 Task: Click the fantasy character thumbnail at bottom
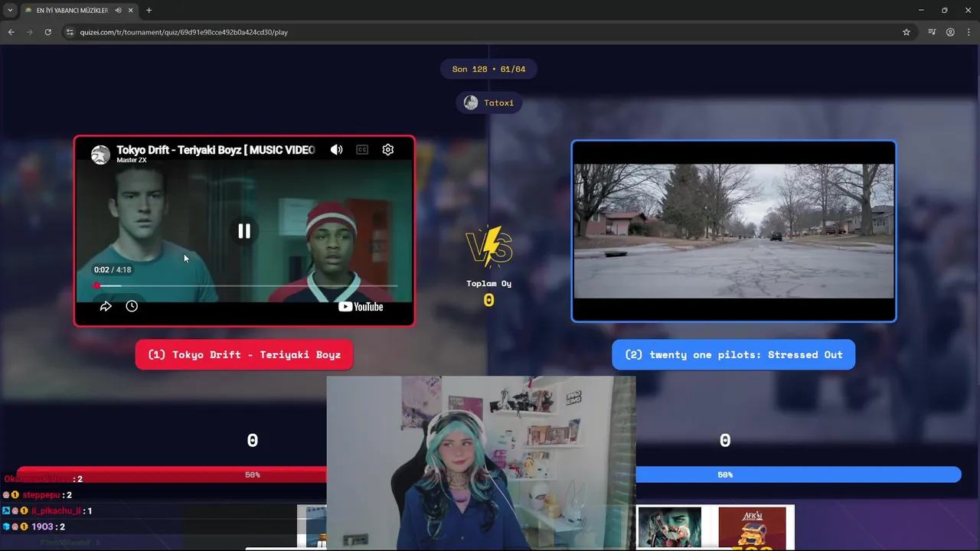pos(669,528)
